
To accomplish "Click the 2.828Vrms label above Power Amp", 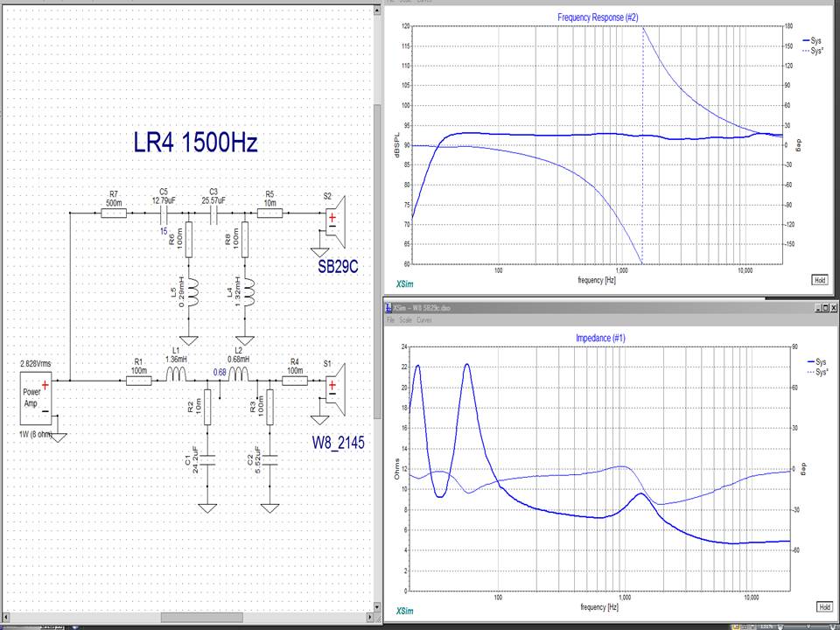I will pyautogui.click(x=36, y=364).
